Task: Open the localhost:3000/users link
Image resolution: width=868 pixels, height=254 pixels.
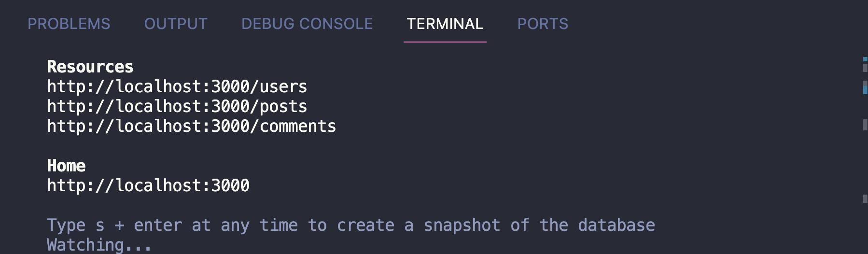Action: coord(177,87)
